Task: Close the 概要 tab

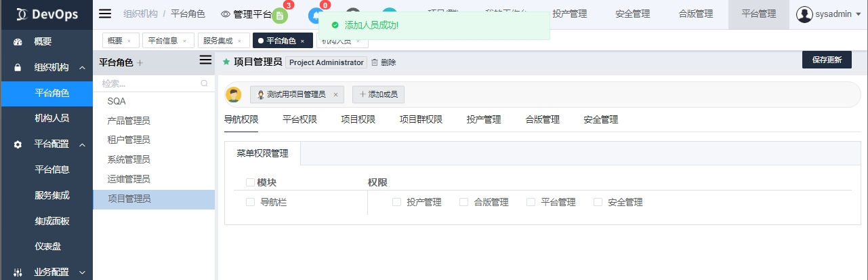Action: pyautogui.click(x=129, y=41)
